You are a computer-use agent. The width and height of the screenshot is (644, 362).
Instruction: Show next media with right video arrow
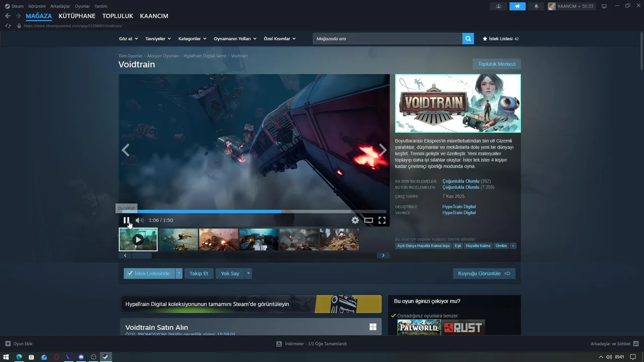click(383, 150)
